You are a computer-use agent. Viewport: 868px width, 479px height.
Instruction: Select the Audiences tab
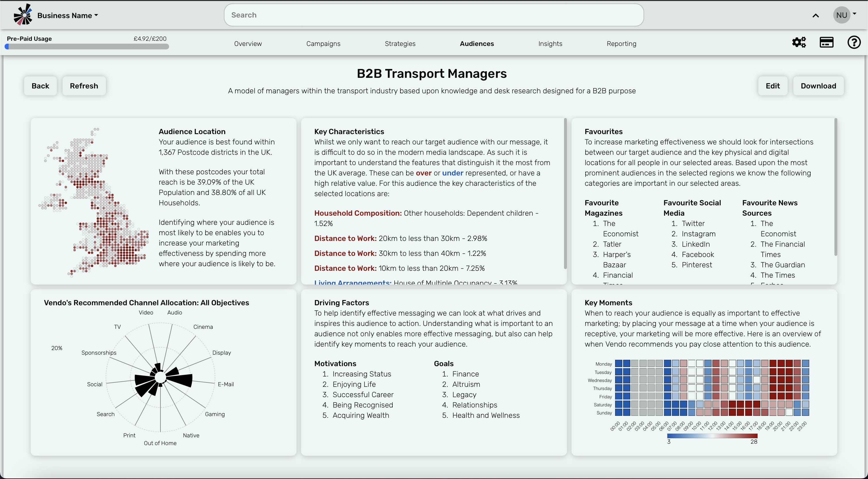point(477,43)
